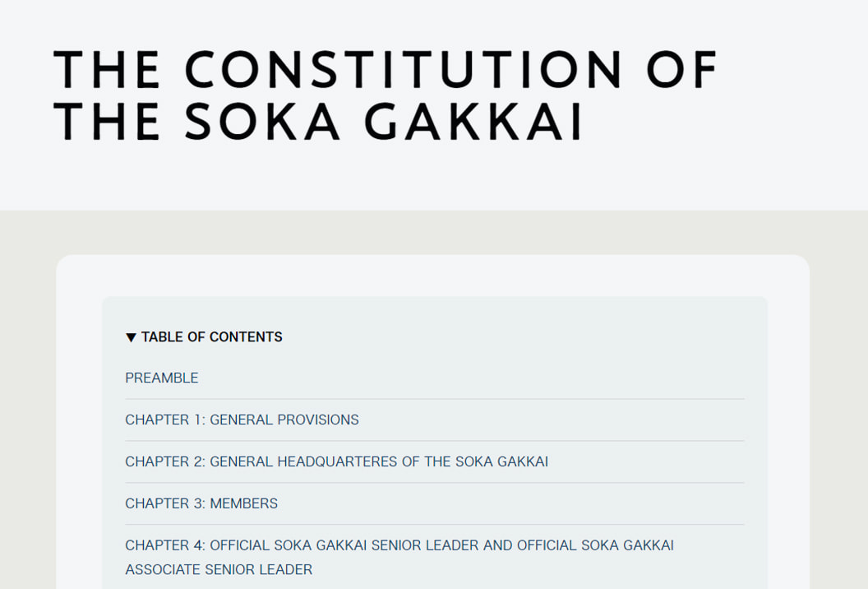Screen dimensions: 868x589
Task: Click the page title heading text
Action: coord(385,94)
